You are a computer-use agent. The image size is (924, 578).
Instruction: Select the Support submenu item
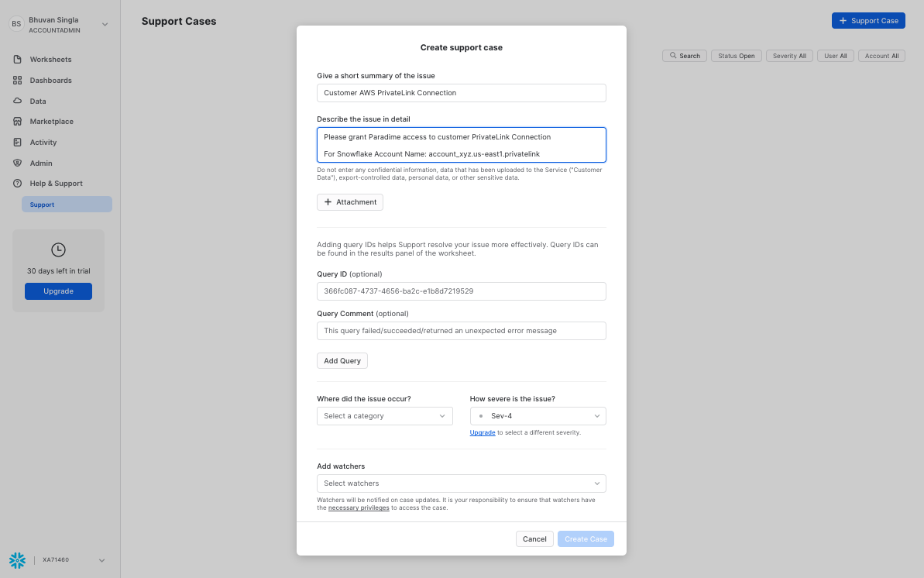click(x=67, y=205)
